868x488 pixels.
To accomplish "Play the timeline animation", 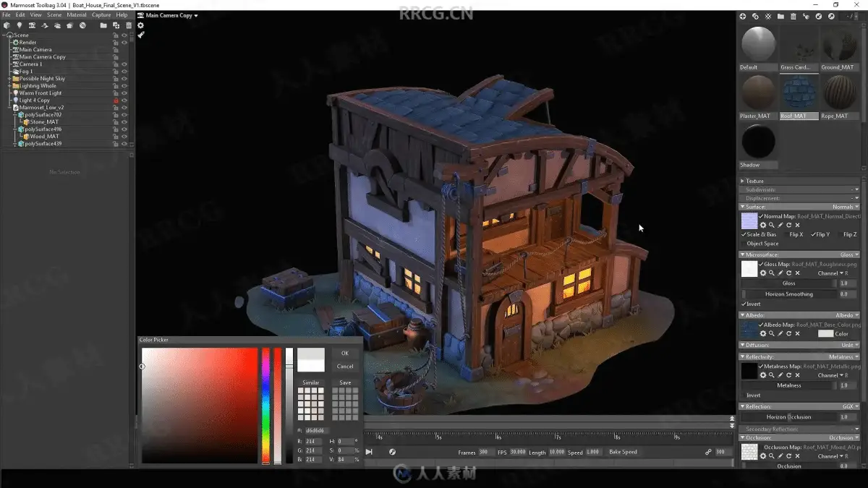I will point(369,452).
